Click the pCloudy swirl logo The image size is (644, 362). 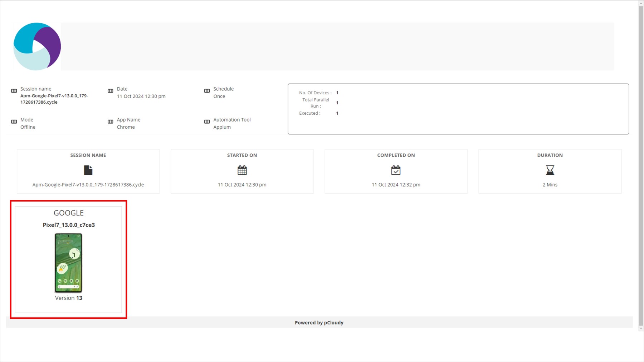pos(37,46)
